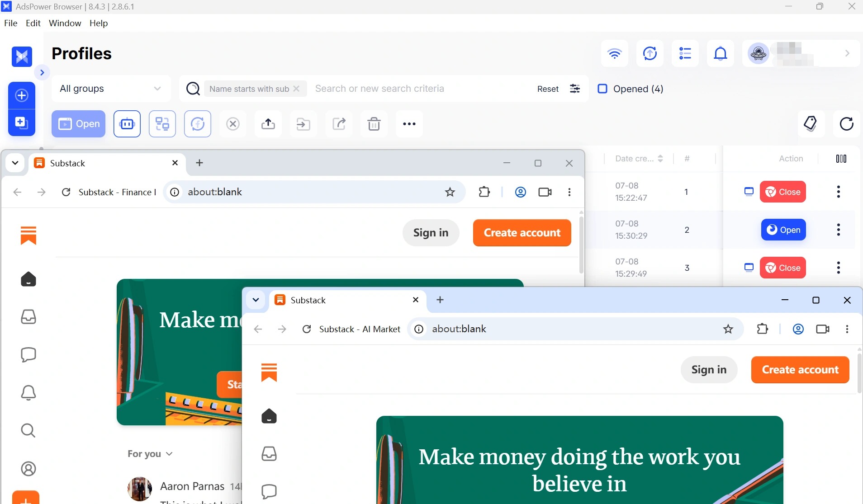Open Substack chat icon in Finance window
863x504 pixels.
point(28,355)
